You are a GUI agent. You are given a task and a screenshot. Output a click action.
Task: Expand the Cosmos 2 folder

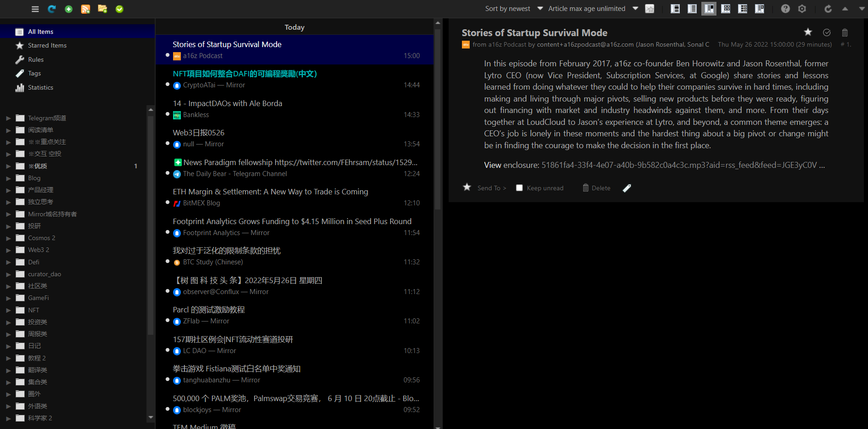click(x=8, y=238)
